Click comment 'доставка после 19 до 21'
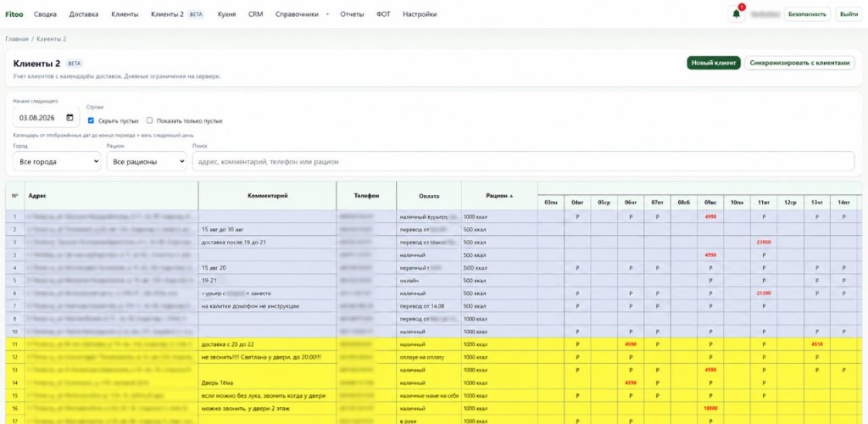Screen dimensions: 868x424 point(235,243)
